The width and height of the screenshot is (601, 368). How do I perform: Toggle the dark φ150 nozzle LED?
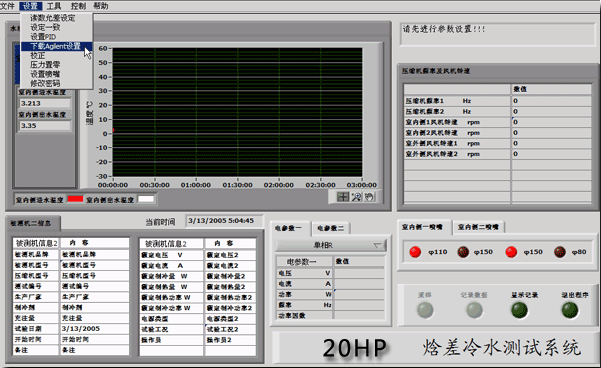(x=463, y=252)
